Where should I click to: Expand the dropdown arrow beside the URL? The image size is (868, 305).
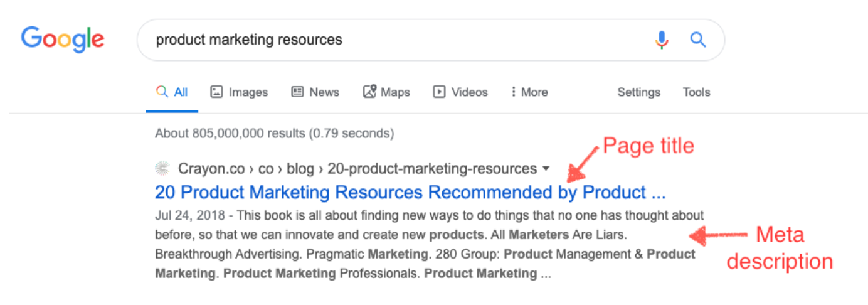pyautogui.click(x=546, y=169)
